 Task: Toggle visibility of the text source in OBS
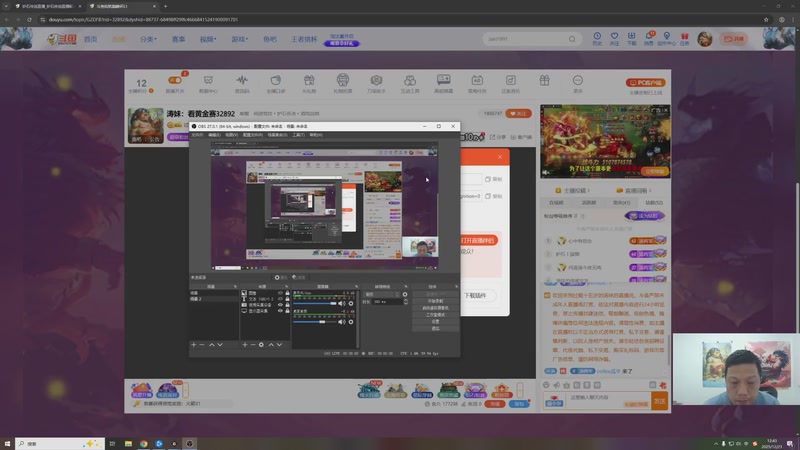[280, 298]
